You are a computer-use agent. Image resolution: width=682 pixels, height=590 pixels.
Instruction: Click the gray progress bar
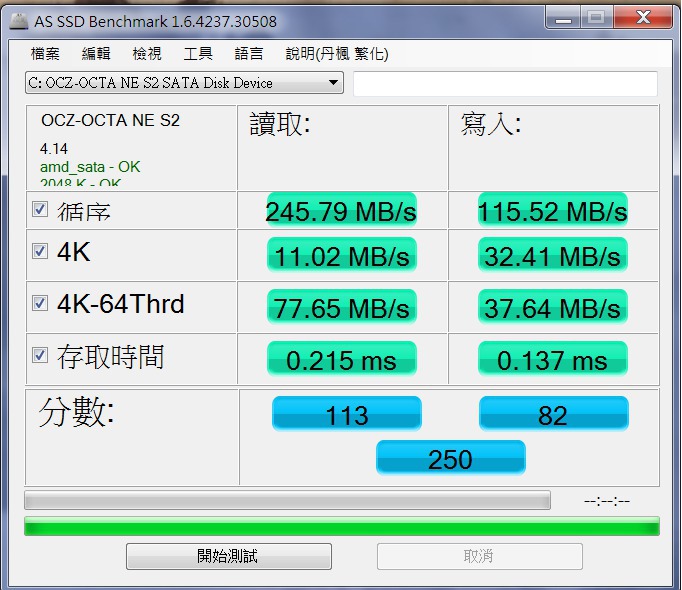pyautogui.click(x=288, y=500)
